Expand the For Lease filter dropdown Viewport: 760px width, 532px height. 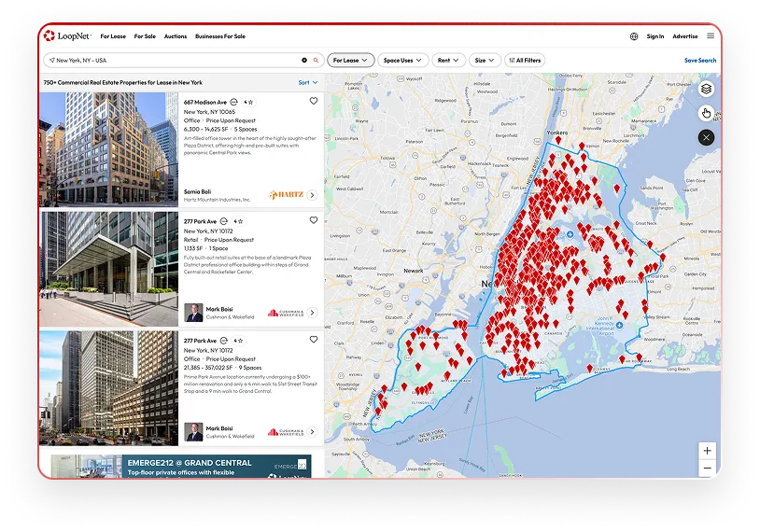pyautogui.click(x=350, y=60)
